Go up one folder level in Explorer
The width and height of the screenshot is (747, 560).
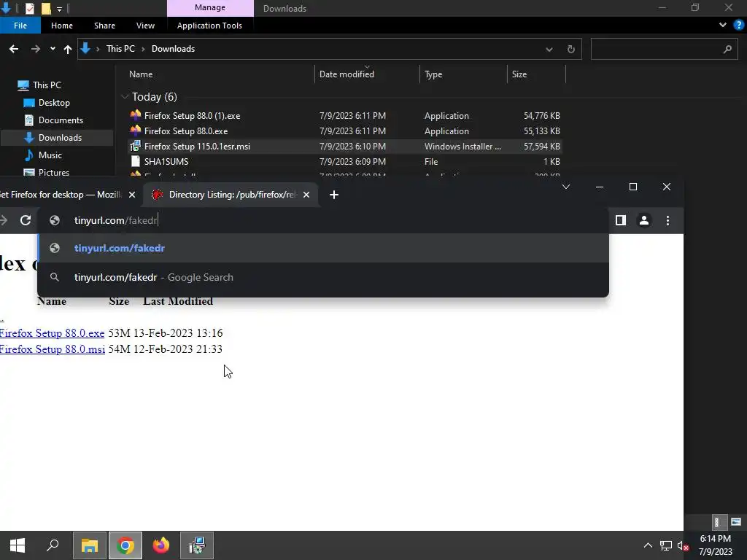tap(68, 49)
